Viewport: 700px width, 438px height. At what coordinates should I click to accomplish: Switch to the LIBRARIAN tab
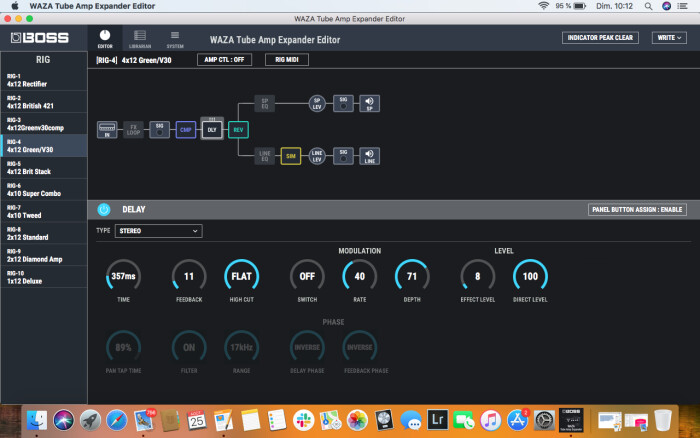pyautogui.click(x=140, y=39)
